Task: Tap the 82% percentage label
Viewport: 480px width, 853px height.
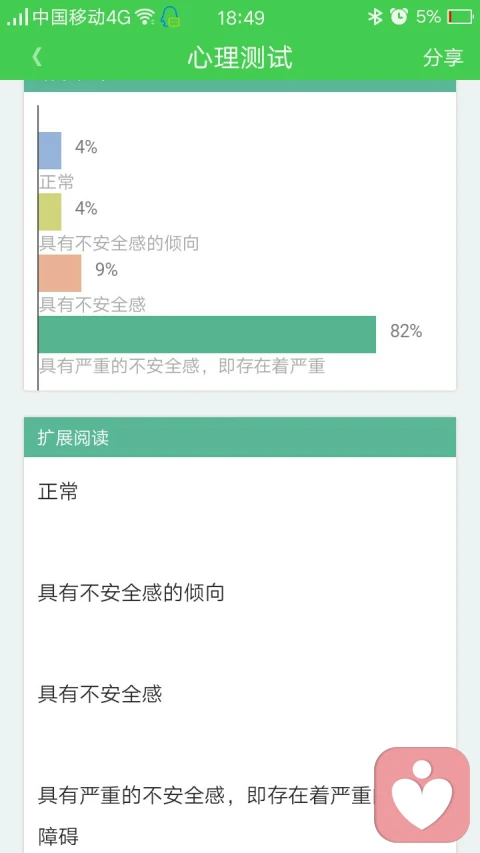Action: [407, 331]
